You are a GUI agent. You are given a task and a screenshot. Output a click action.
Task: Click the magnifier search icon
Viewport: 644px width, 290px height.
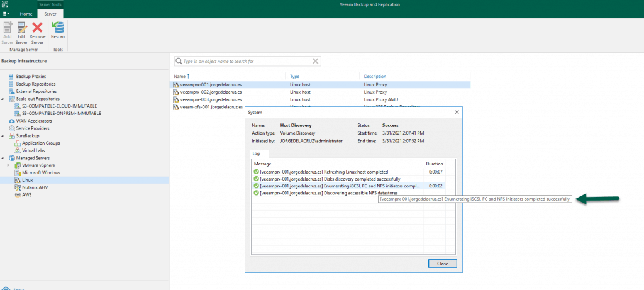click(179, 61)
